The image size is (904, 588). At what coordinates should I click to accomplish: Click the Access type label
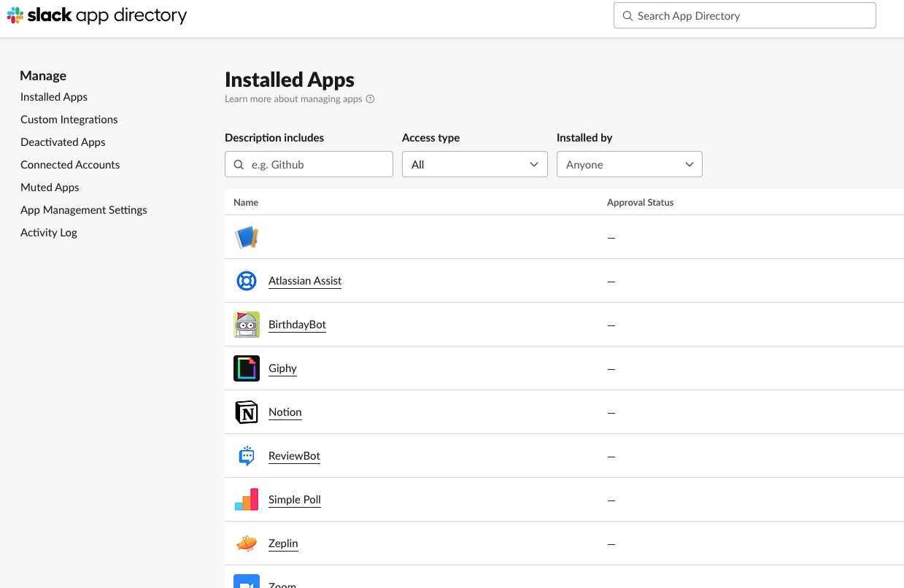tap(431, 138)
